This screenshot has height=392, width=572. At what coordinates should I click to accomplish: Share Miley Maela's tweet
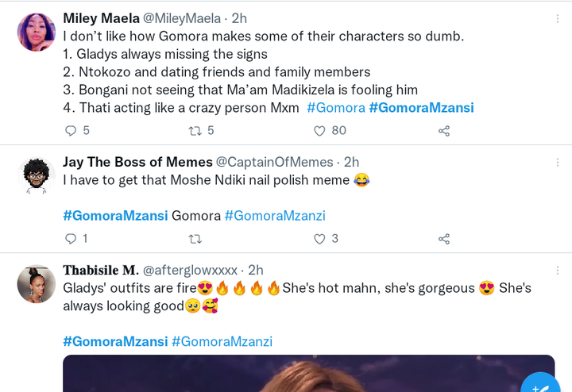pyautogui.click(x=444, y=131)
